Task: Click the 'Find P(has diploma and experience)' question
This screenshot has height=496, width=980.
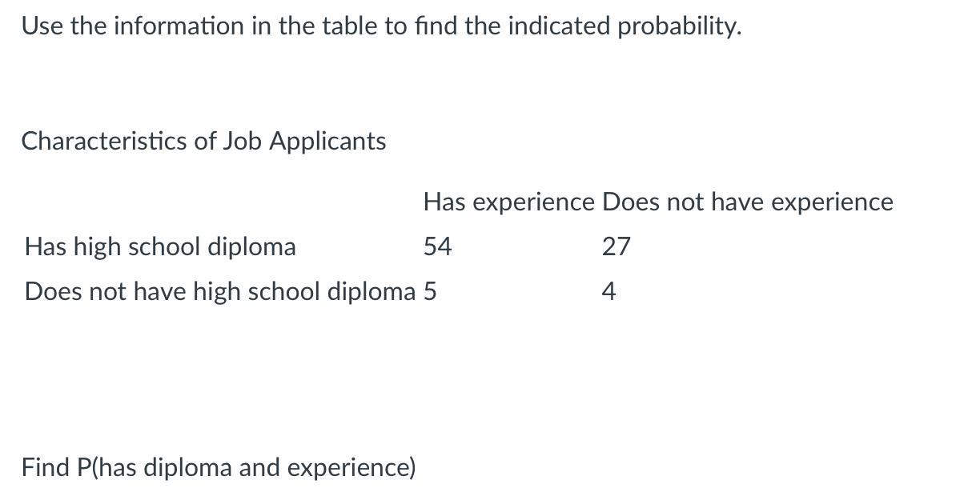Action: [219, 468]
